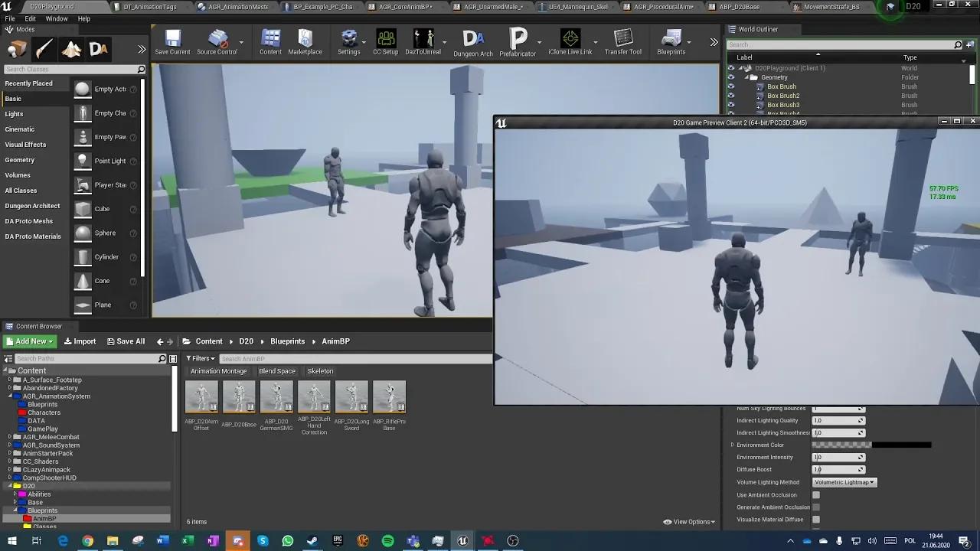Open the Filters dropdown in Content Browser
The image size is (980, 551).
coord(200,358)
